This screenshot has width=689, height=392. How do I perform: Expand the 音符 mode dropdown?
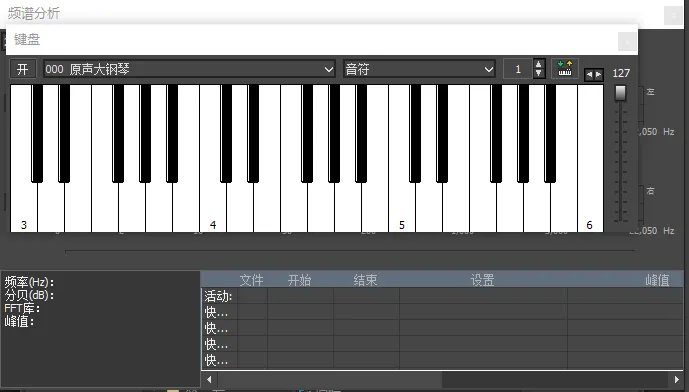(x=419, y=69)
